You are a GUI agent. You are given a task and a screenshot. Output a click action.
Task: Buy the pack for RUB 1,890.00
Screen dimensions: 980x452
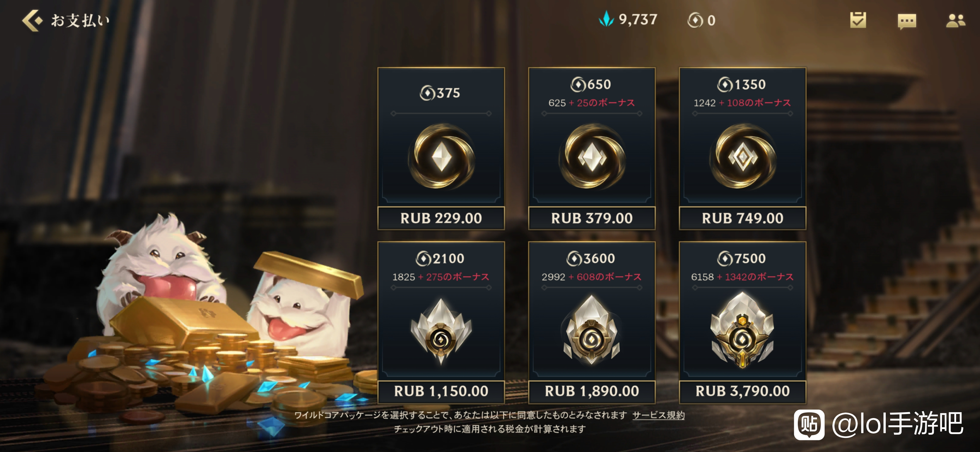pos(591,391)
